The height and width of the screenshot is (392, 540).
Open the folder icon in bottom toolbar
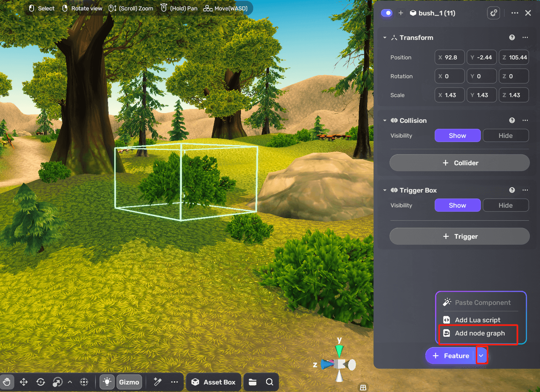click(253, 382)
